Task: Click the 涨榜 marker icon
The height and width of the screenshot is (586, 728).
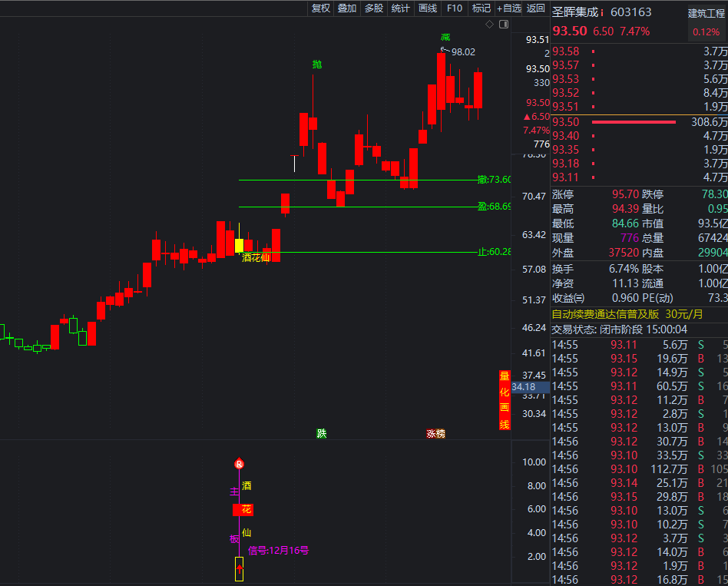Action: point(435,433)
